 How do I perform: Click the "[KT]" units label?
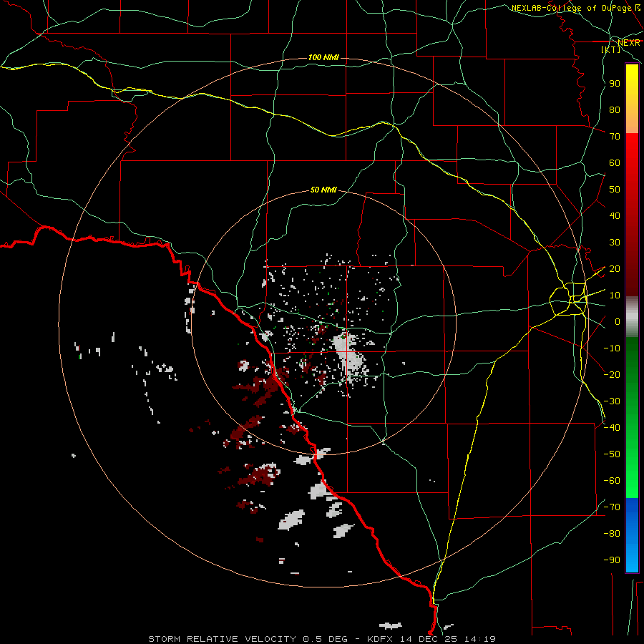click(611, 50)
